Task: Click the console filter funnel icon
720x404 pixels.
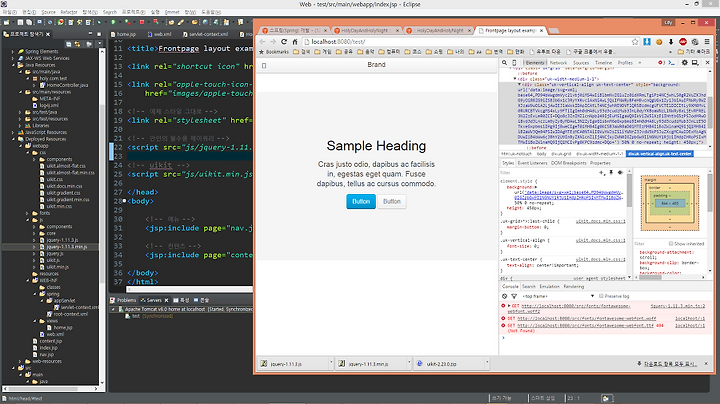Action: [514, 296]
